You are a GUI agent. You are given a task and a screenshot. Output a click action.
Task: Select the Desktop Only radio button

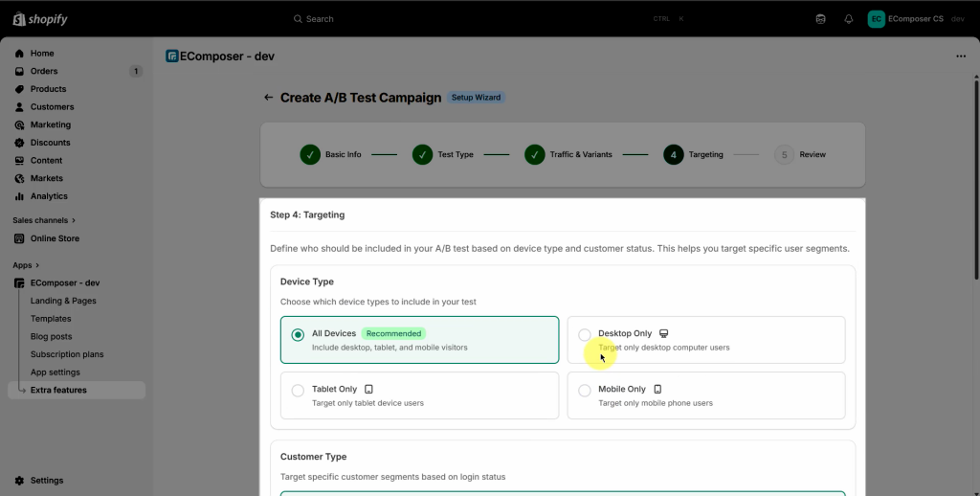click(585, 335)
